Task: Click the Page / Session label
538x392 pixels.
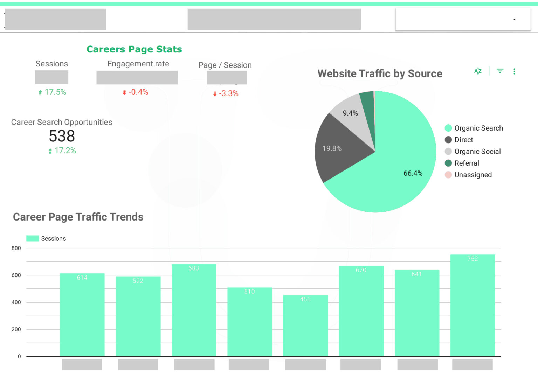Action: click(225, 65)
